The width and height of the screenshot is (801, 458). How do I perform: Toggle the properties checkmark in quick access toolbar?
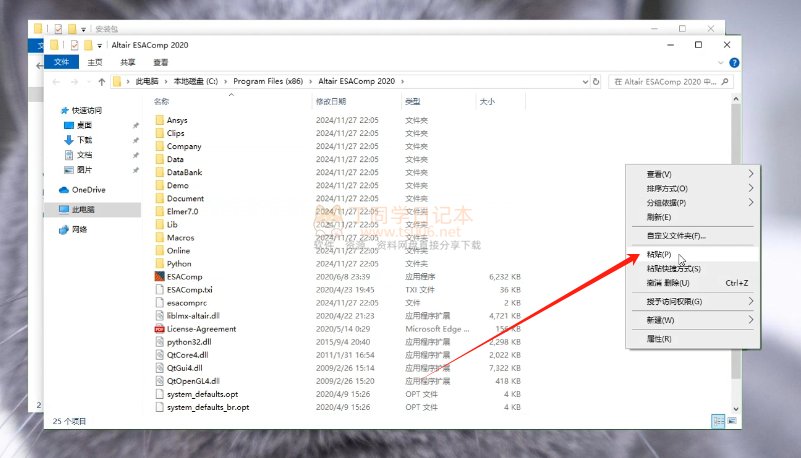point(74,45)
